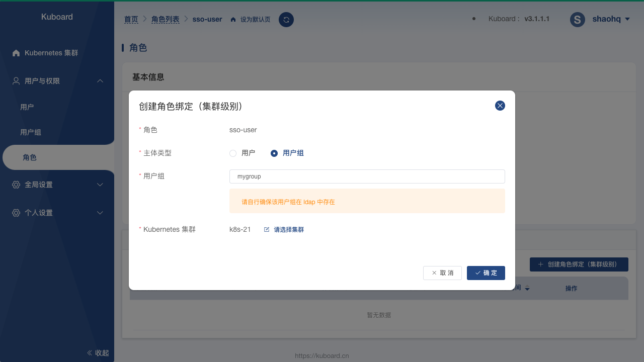The height and width of the screenshot is (362, 644).
Task: Click the home icon for Kubernetes 集群
Action: [16, 53]
